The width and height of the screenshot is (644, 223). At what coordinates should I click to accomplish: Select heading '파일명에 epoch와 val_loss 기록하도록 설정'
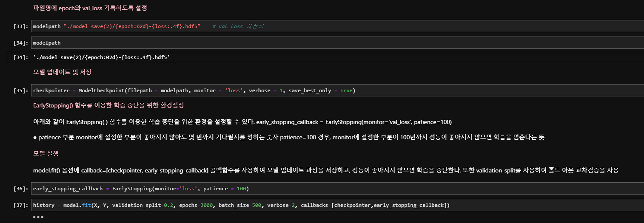(90, 8)
